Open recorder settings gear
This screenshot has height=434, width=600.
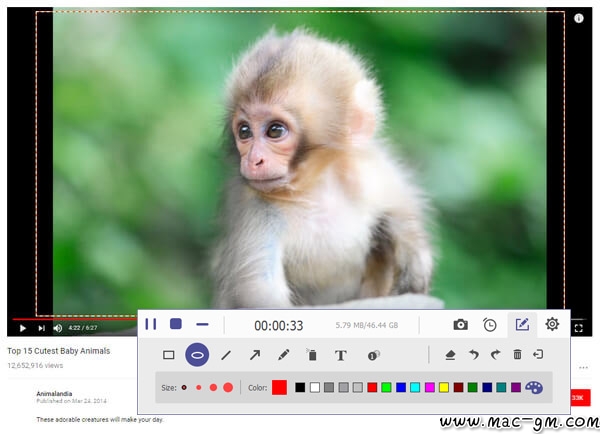[x=552, y=325]
